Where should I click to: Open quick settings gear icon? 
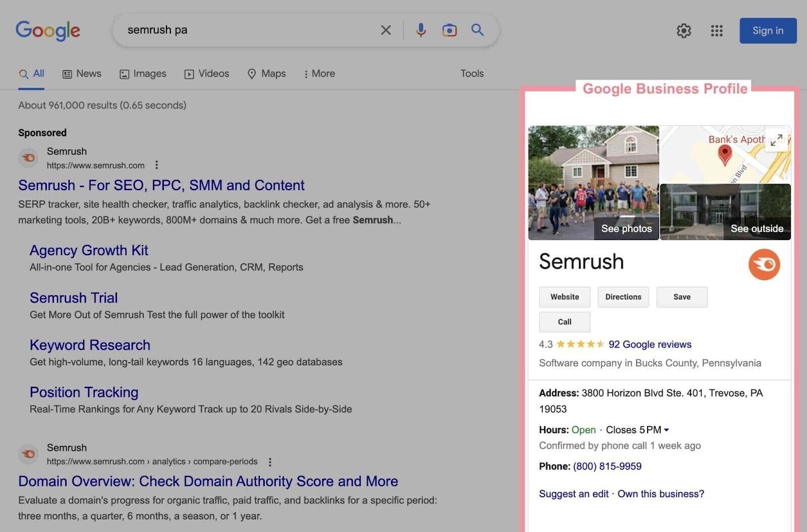[x=683, y=31]
